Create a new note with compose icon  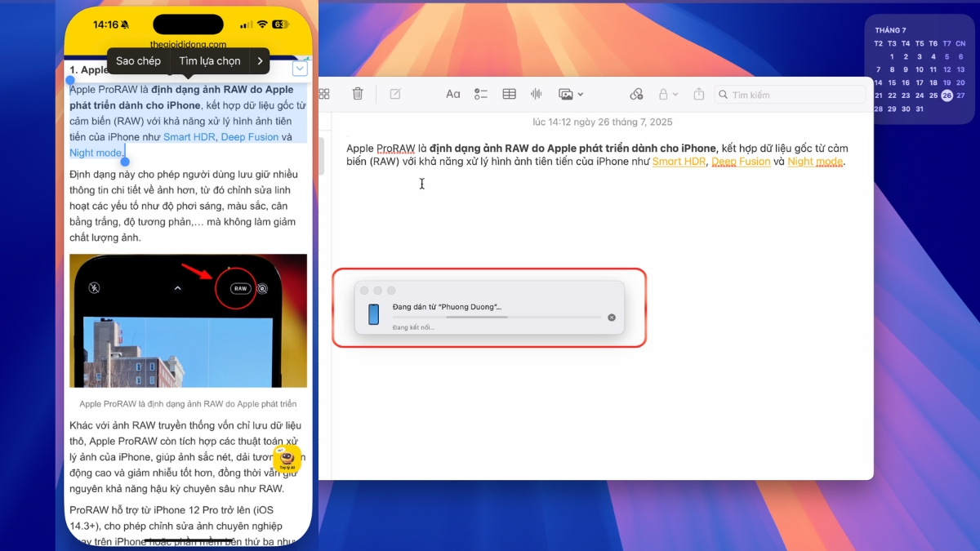click(x=395, y=95)
